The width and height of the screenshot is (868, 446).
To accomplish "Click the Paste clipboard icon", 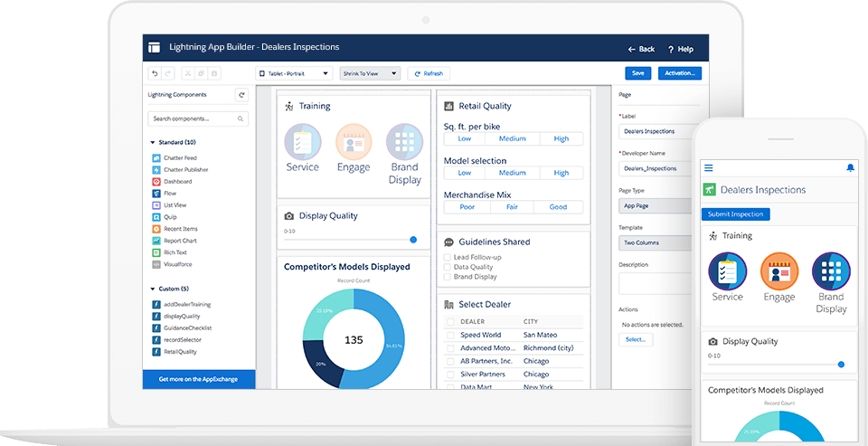I will click(x=215, y=73).
